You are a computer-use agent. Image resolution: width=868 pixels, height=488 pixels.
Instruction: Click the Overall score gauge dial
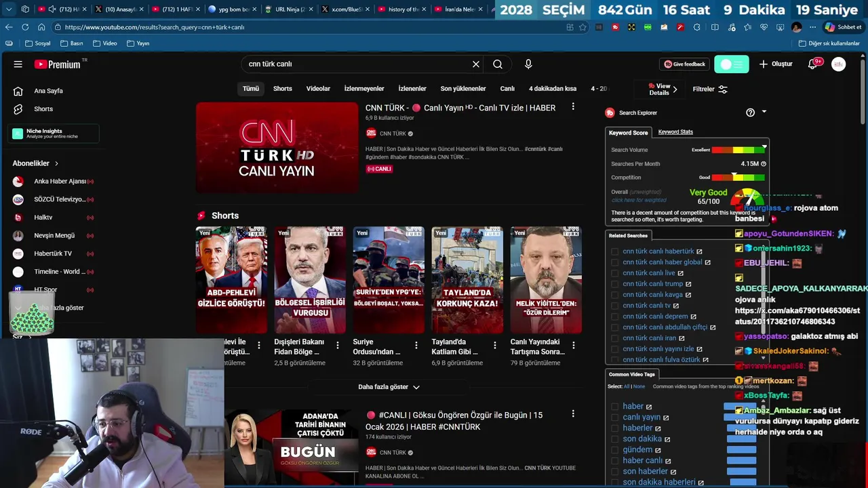click(x=747, y=198)
